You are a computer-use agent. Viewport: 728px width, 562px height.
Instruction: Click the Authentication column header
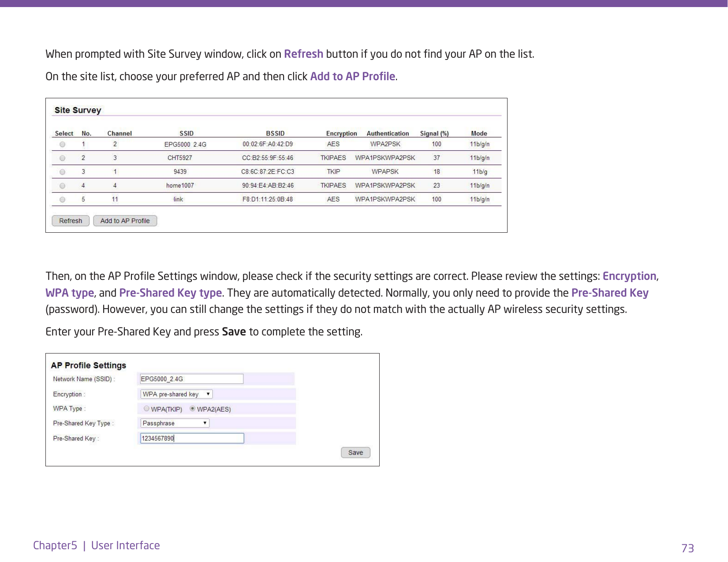coord(388,134)
